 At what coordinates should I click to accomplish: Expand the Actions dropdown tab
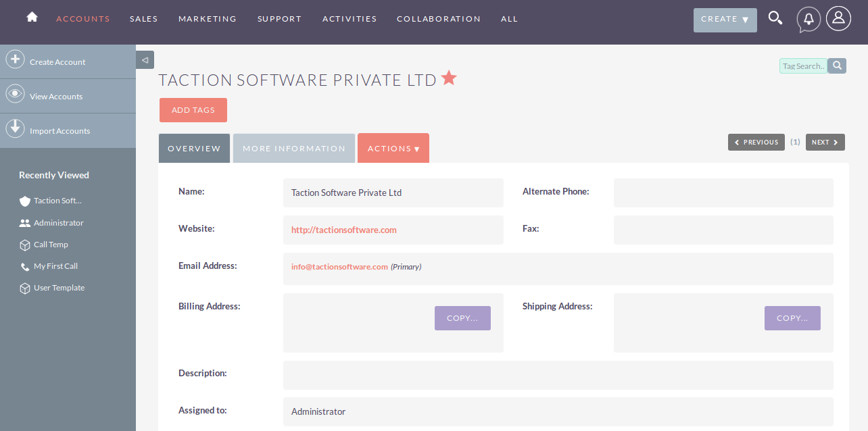(393, 148)
